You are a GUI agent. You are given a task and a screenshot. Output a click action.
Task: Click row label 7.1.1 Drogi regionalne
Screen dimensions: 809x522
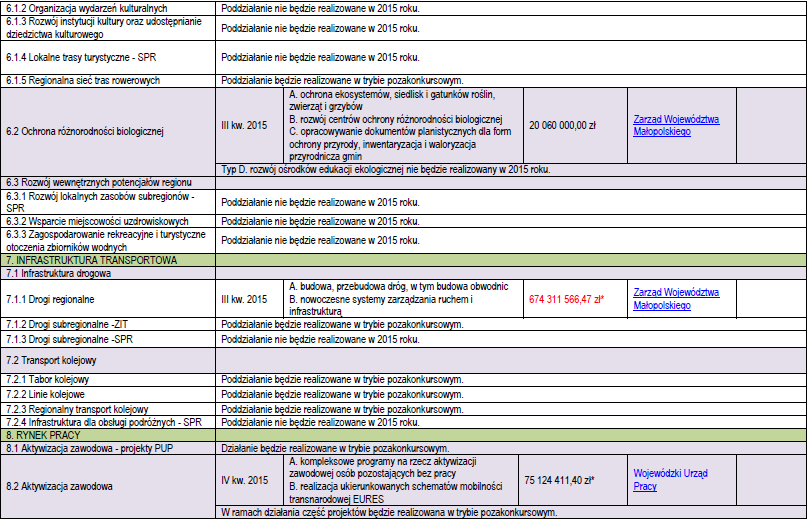click(x=50, y=299)
